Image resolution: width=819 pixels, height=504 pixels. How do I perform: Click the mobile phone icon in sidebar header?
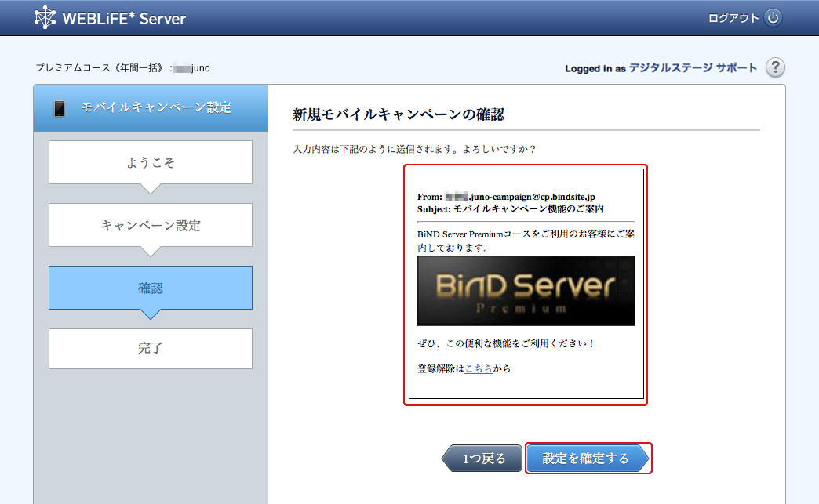59,108
